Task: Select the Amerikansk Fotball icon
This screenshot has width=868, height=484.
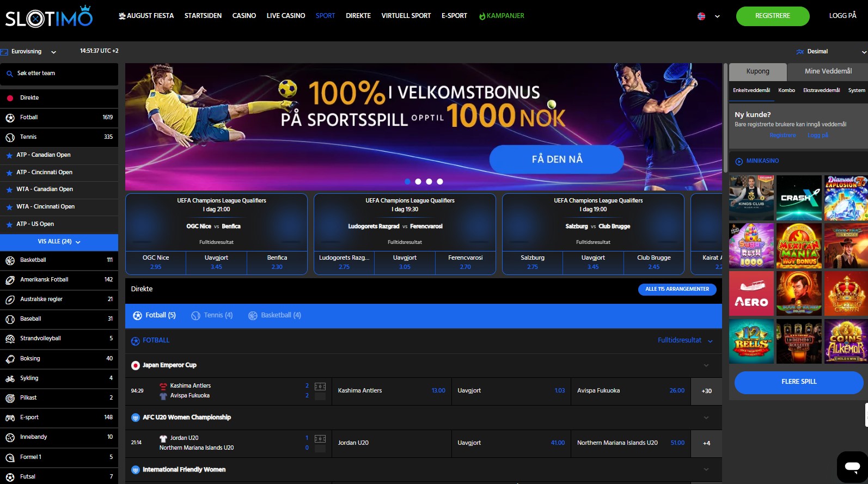Action: point(10,280)
